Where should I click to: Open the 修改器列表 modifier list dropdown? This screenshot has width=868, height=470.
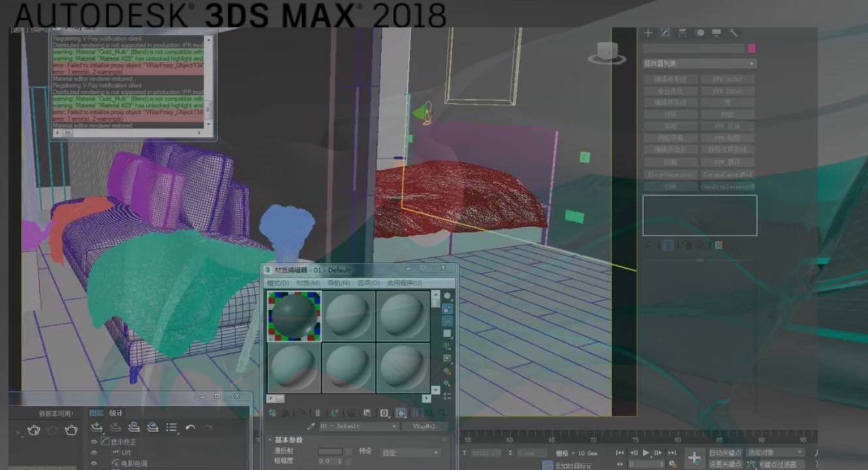pyautogui.click(x=700, y=63)
